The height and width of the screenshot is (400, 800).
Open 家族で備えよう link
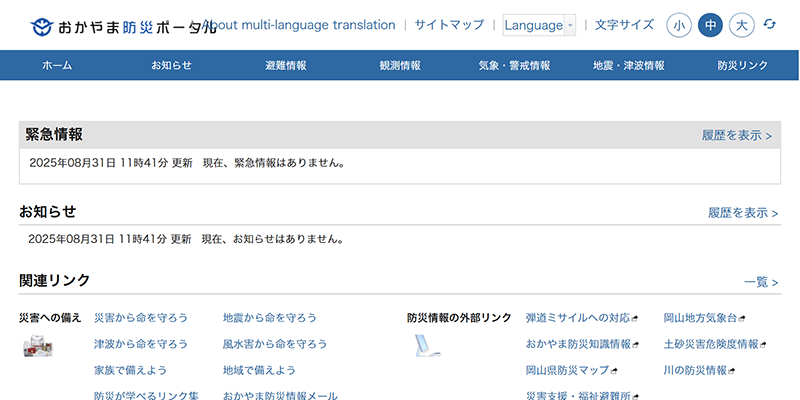pyautogui.click(x=131, y=370)
